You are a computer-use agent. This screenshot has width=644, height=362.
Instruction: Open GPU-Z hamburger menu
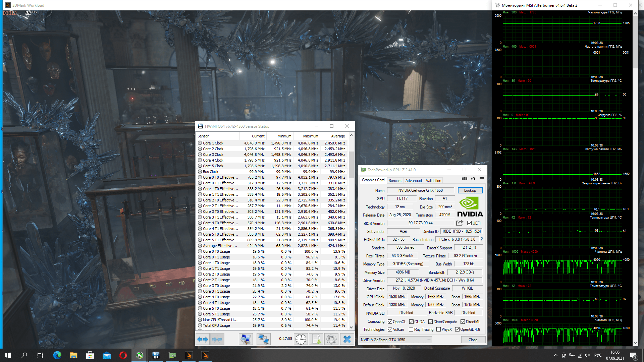[482, 179]
